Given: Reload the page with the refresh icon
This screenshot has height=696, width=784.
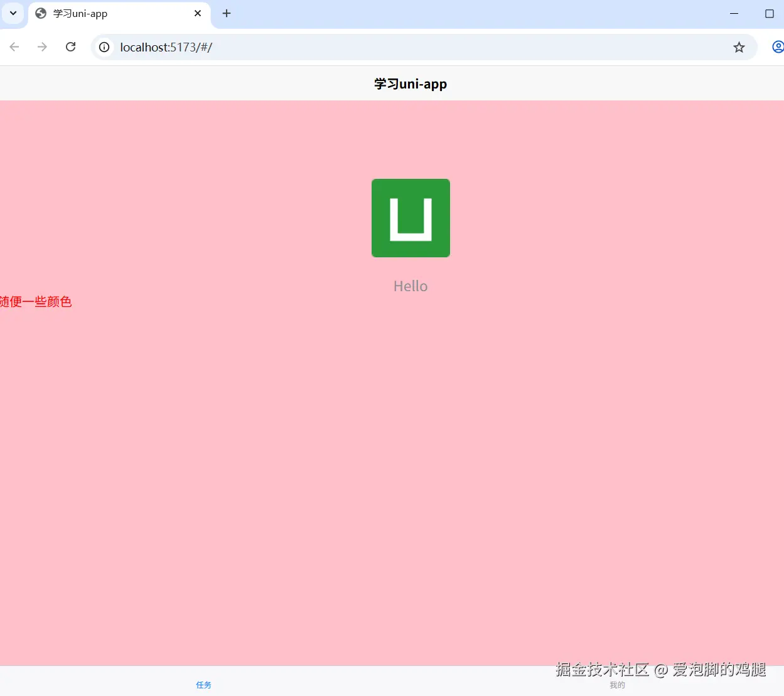Looking at the screenshot, I should coord(71,47).
